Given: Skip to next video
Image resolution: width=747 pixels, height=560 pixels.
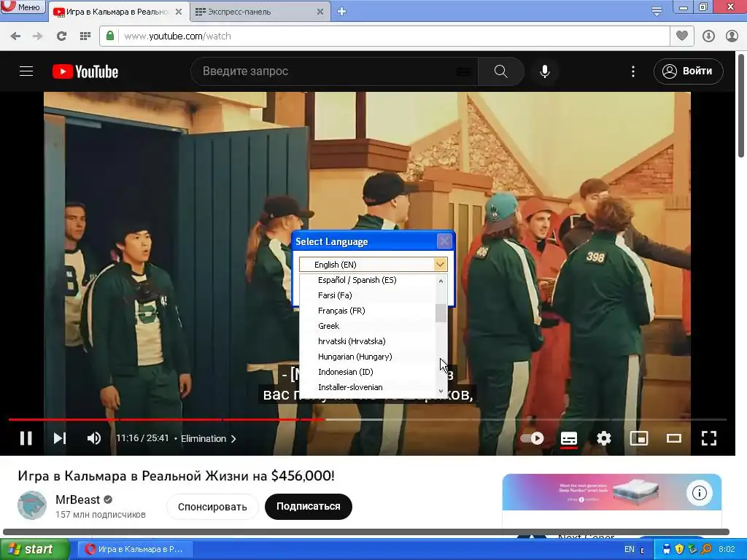Looking at the screenshot, I should point(60,438).
